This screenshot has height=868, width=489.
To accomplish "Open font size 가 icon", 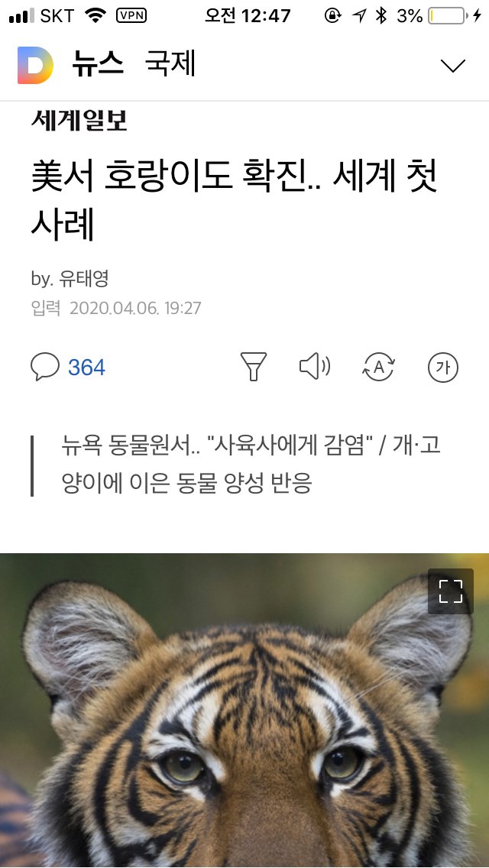I will (x=443, y=367).
